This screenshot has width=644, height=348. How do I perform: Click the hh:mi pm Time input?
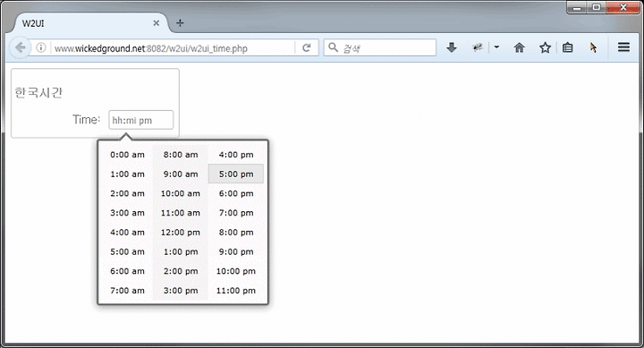[x=141, y=120]
